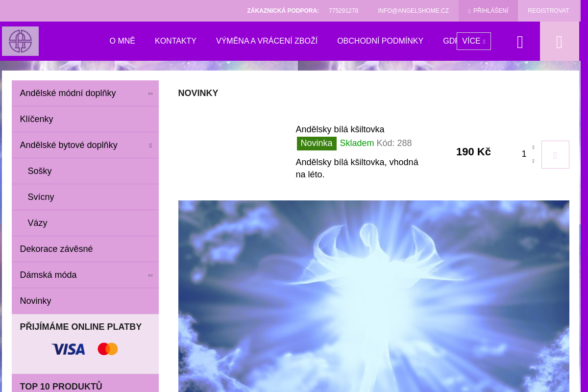Expand the VÍCE menu dropdown
Screen dimensions: 588x392
click(x=473, y=41)
